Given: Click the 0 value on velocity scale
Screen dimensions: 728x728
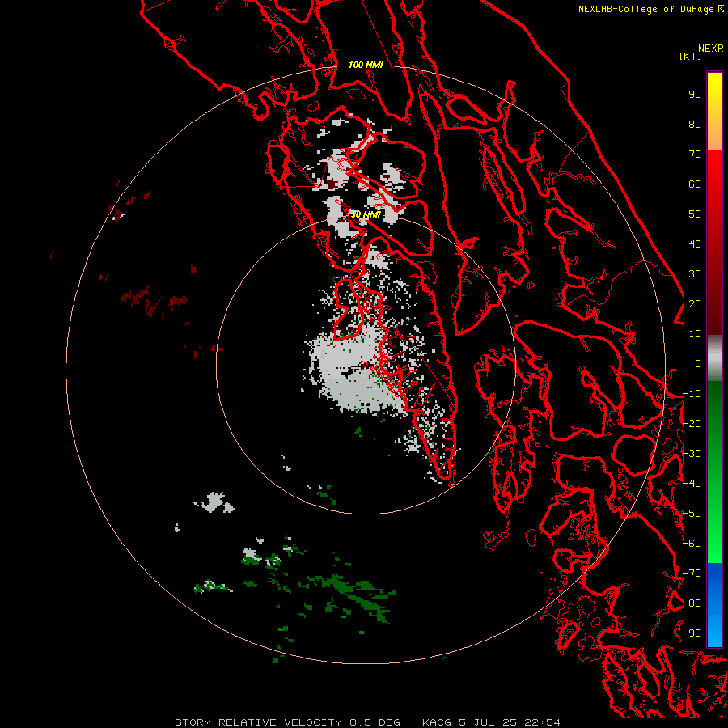Looking at the screenshot, I should [x=698, y=364].
